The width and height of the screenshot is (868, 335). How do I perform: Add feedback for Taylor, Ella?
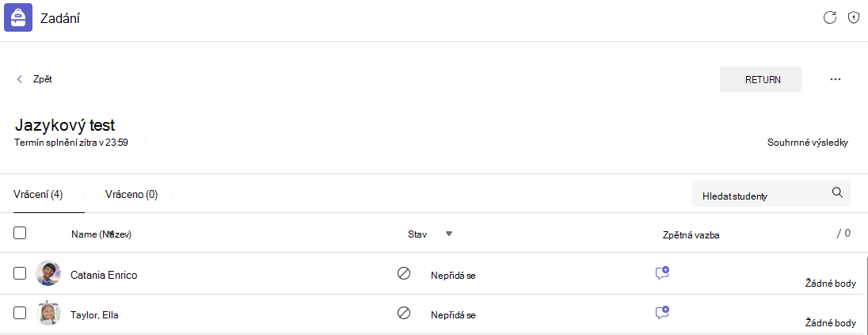coord(662,312)
